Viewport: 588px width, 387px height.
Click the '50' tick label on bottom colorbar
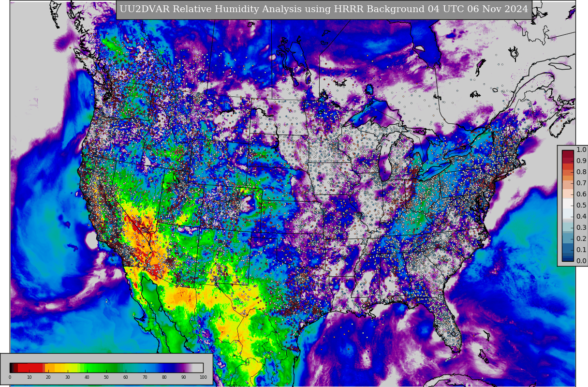106,377
